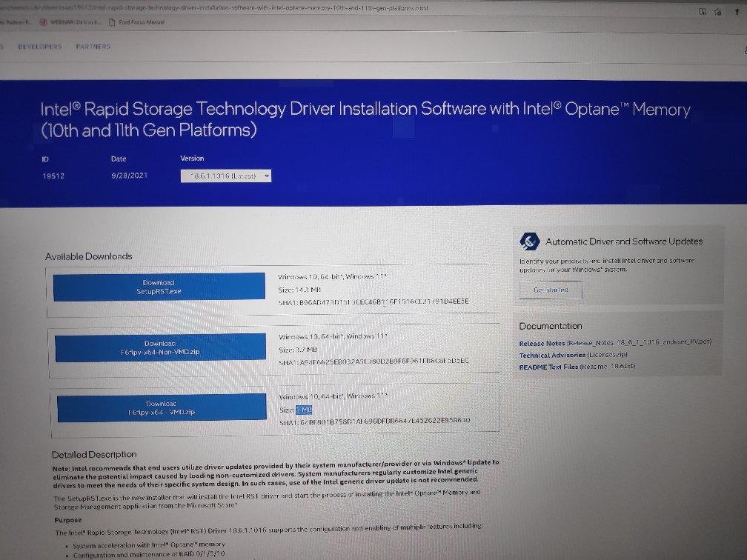The height and width of the screenshot is (560, 747).
Task: Open the PARTNERS navigation menu
Action: pos(93,46)
